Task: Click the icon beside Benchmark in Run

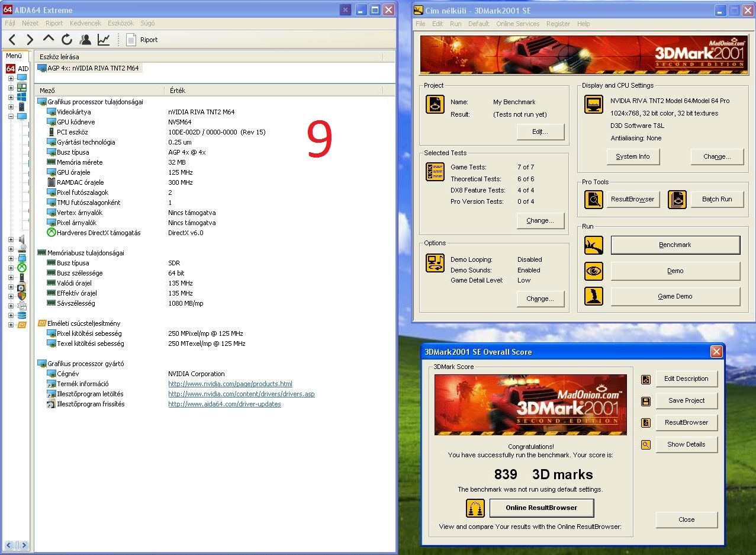Action: [x=593, y=245]
